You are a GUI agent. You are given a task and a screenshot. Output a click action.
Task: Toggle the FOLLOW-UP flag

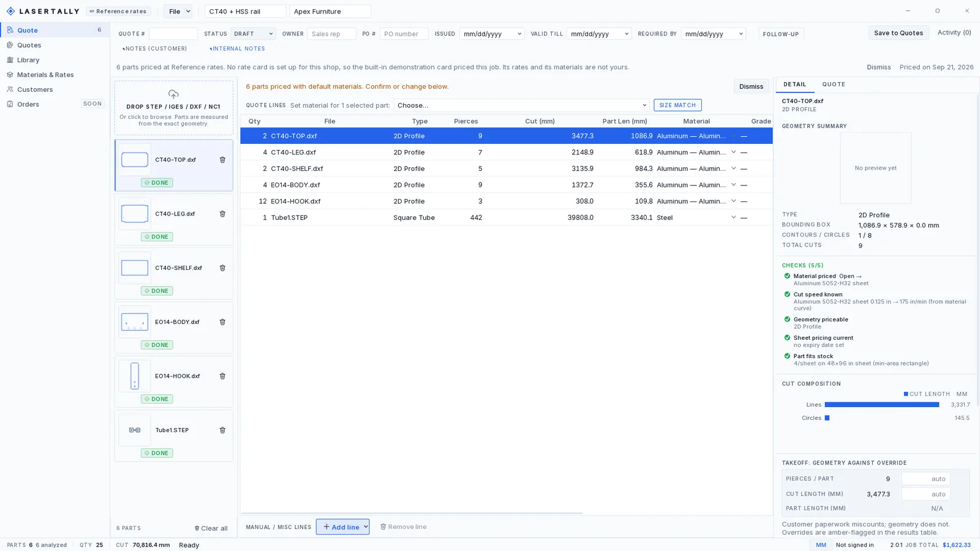(781, 34)
